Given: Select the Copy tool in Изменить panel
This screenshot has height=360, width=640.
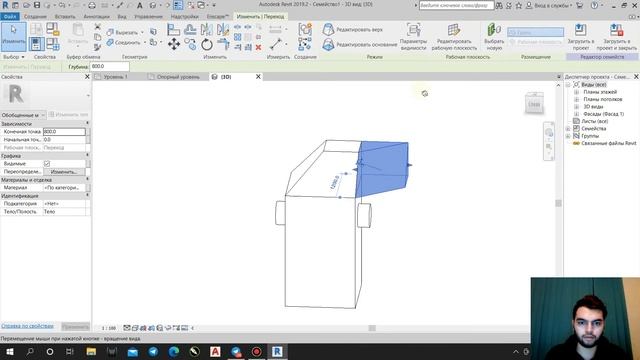Looking at the screenshot, I should point(190,44).
